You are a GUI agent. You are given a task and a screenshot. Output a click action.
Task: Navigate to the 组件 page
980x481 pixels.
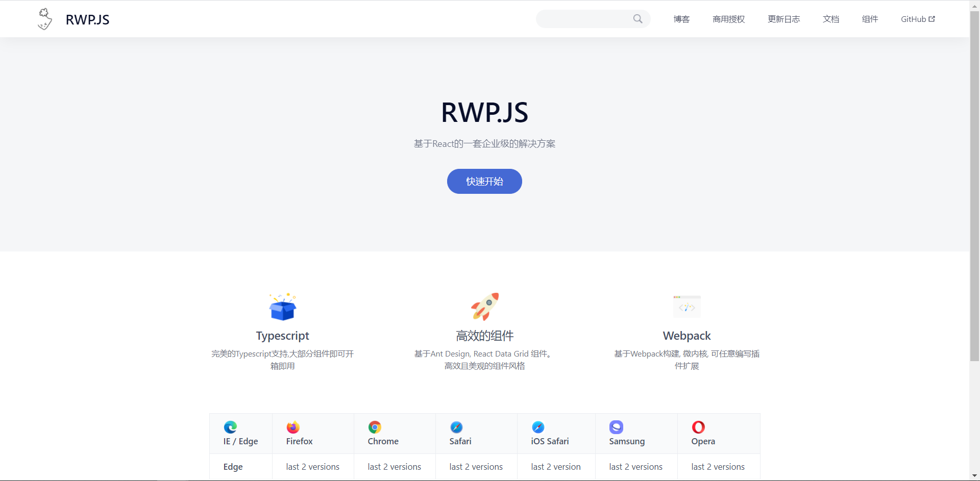[870, 19]
